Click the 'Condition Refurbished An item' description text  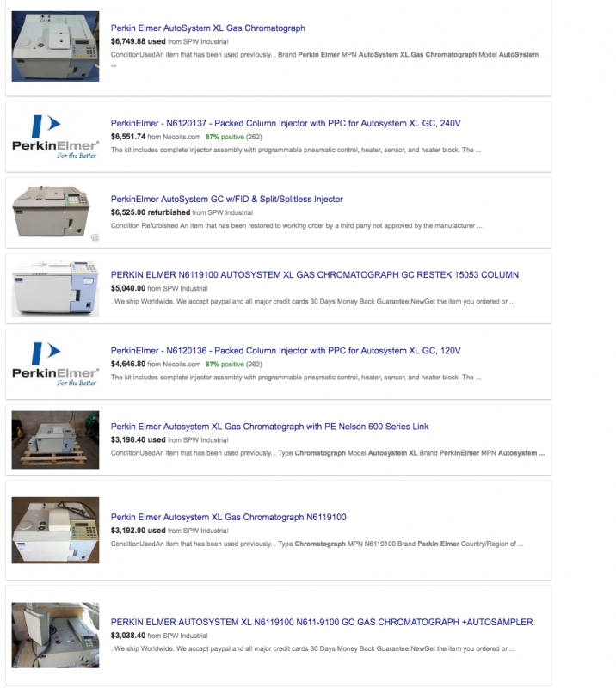(296, 225)
